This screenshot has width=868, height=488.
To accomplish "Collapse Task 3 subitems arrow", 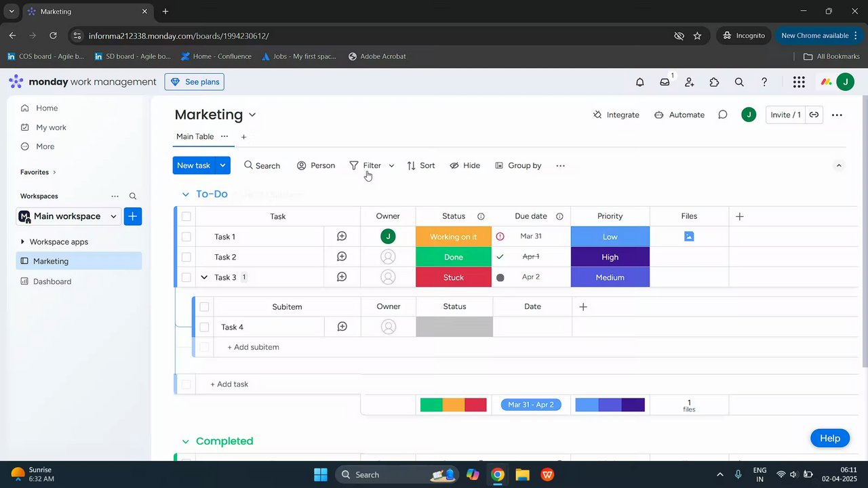I will click(x=204, y=277).
